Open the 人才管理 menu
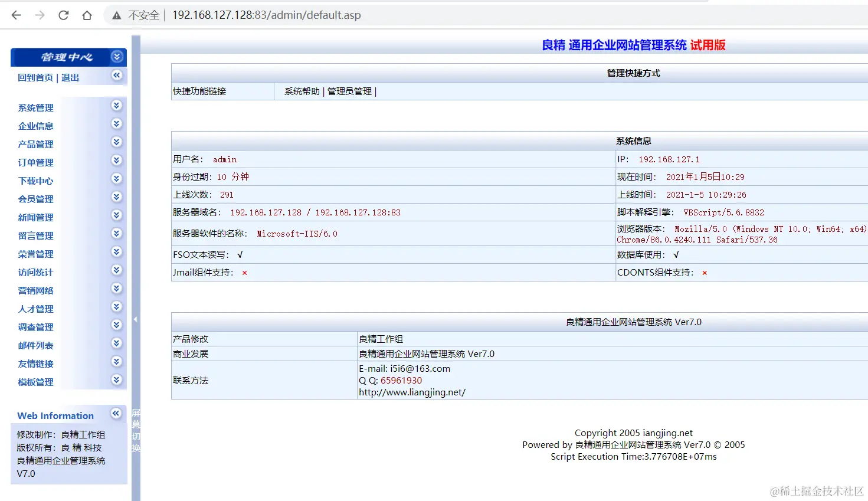Viewport: 868px width, 501px height. tap(35, 309)
